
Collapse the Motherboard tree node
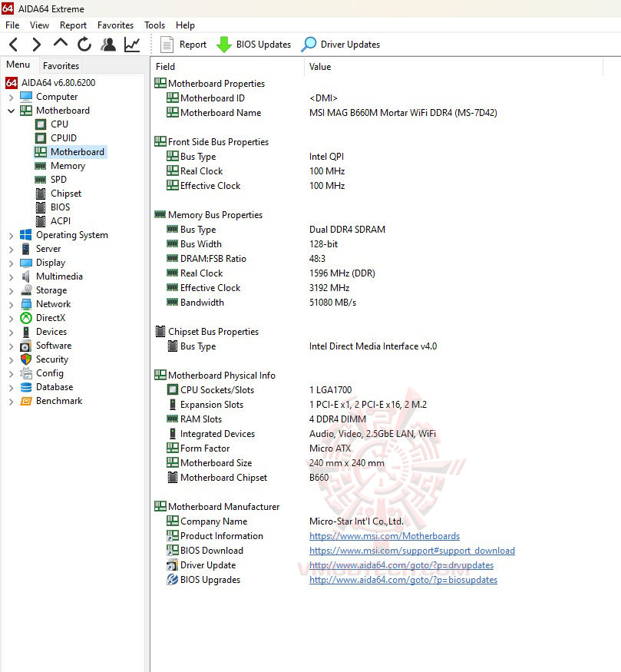(12, 111)
